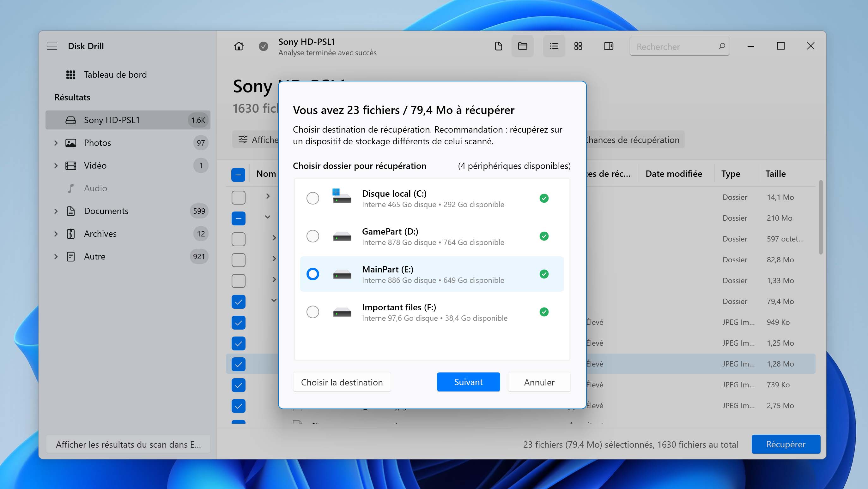Image resolution: width=868 pixels, height=489 pixels.
Task: Click the Sony HD-PSL1 drive icon in sidebar
Action: [x=71, y=120]
